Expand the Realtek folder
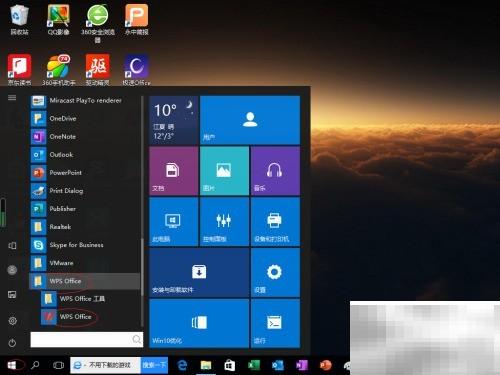Screen dimensions: 500x375 point(85,227)
